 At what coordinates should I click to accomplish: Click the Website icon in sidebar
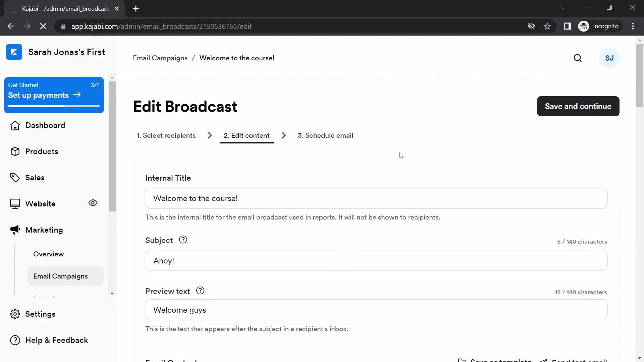click(15, 203)
